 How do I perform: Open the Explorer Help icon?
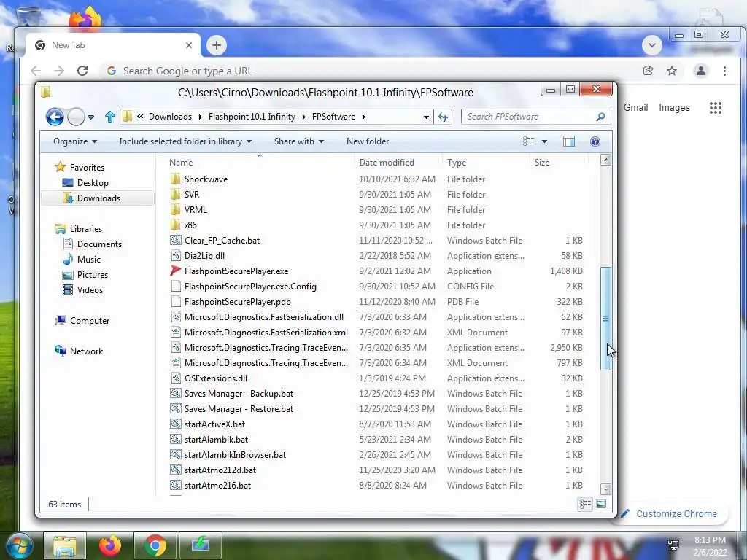tap(595, 141)
